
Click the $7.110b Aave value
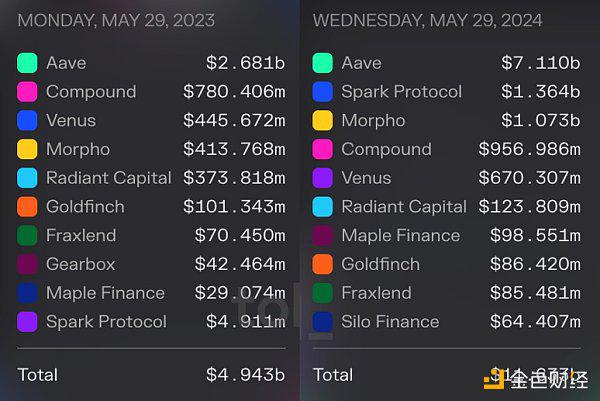click(541, 63)
